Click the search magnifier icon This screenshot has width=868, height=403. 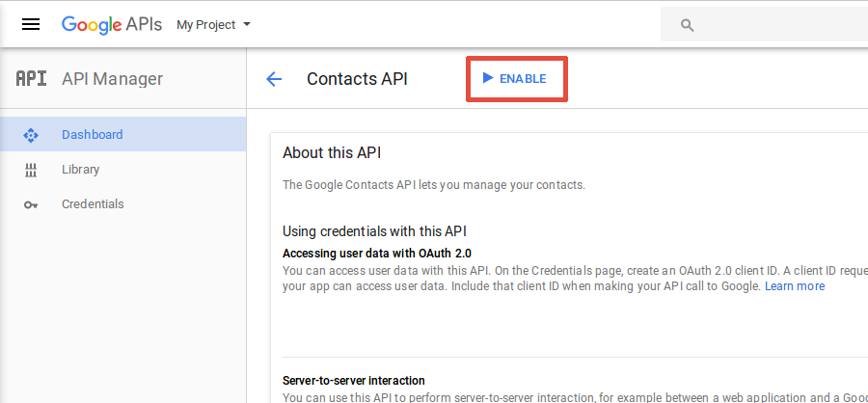(x=687, y=25)
